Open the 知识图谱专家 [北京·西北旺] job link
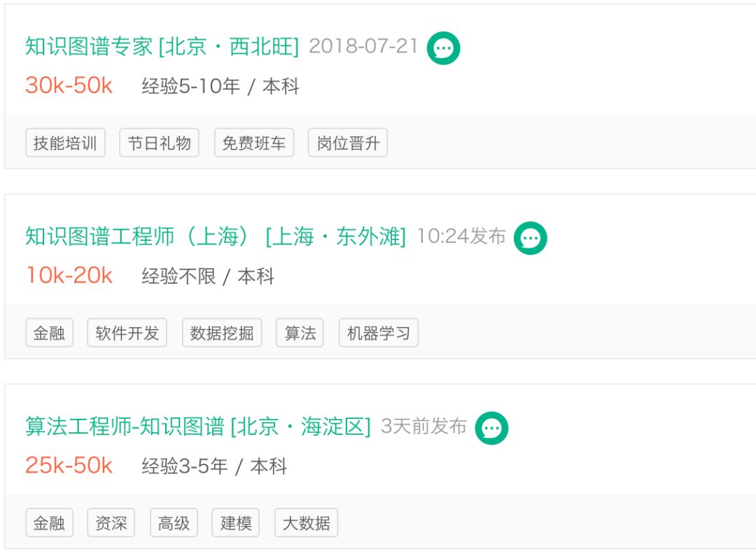Image resolution: width=756 pixels, height=554 pixels. click(x=162, y=46)
